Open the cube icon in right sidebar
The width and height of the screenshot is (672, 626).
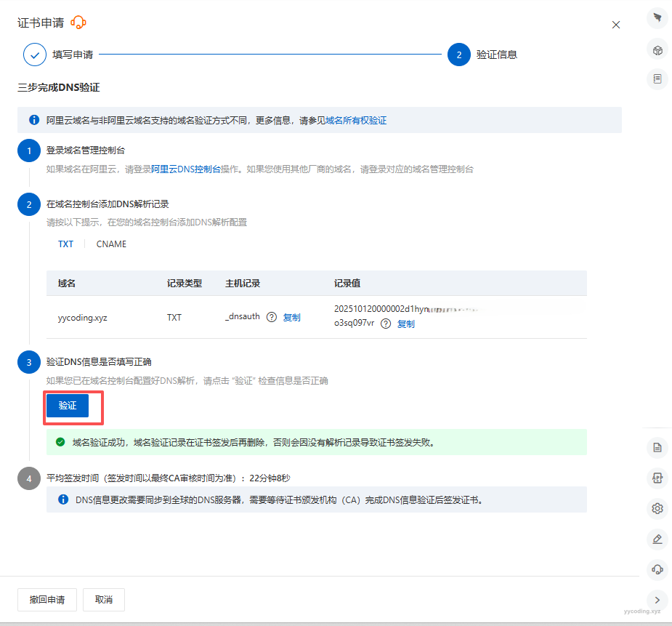click(657, 50)
